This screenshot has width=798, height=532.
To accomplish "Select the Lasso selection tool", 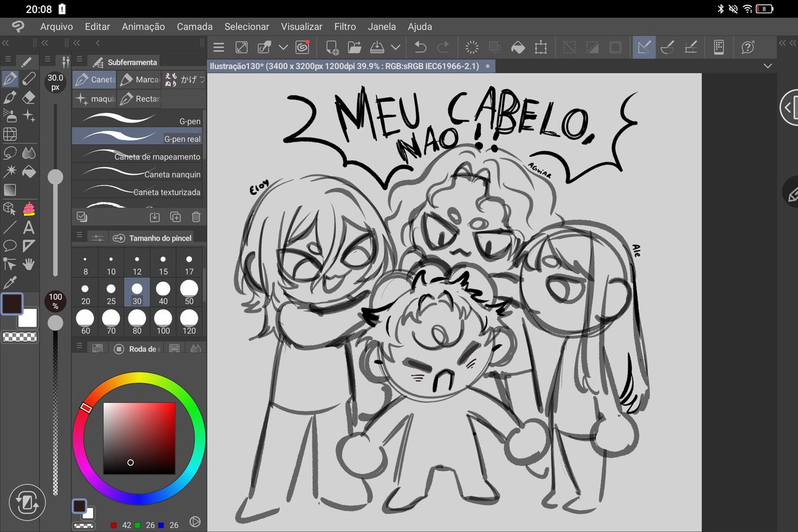I will click(10, 153).
